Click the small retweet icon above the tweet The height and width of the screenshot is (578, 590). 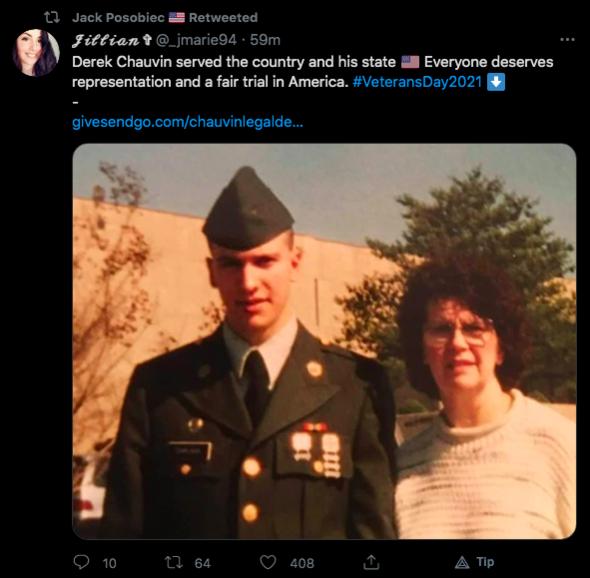[x=52, y=17]
